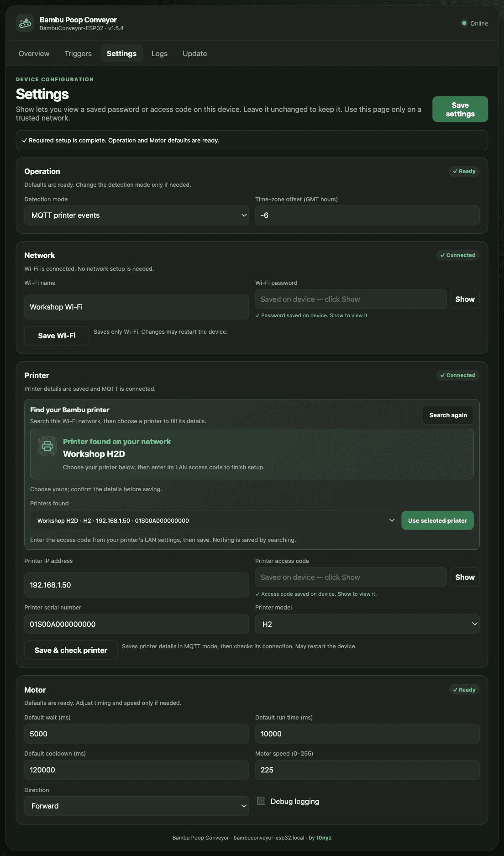Click the green Online status dot
The height and width of the screenshot is (856, 504).
click(464, 23)
